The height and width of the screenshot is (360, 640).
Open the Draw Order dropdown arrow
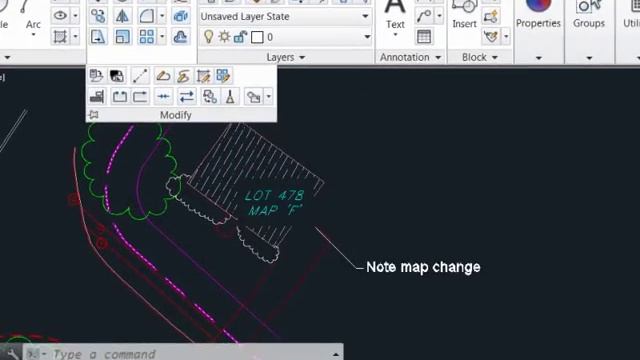(x=268, y=97)
